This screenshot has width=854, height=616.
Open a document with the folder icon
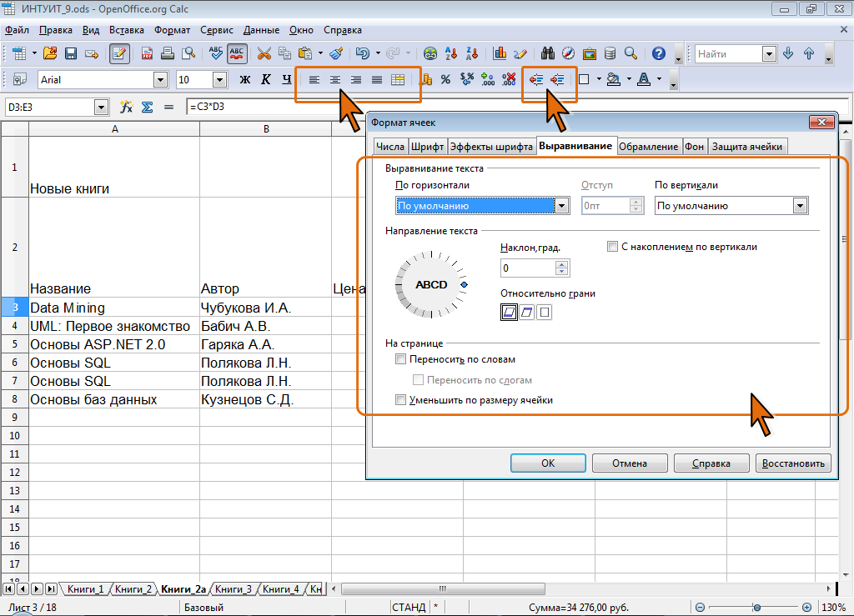point(50,53)
